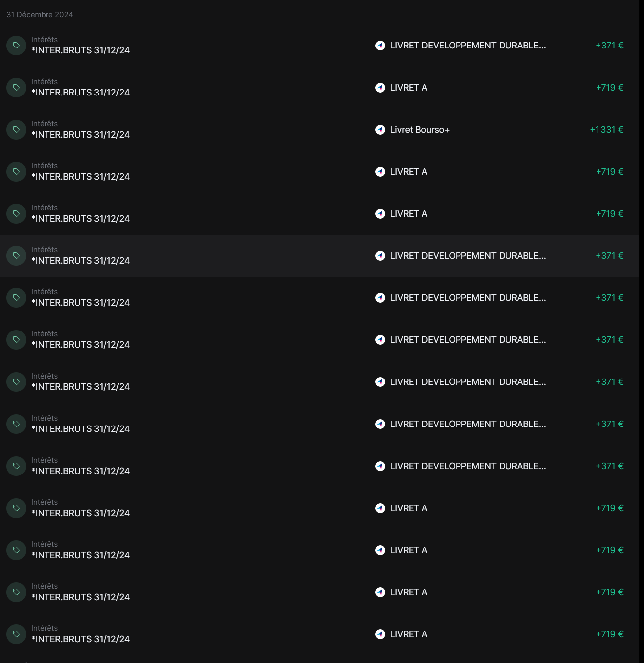Click the bank logo in the highlighted row

coord(380,256)
